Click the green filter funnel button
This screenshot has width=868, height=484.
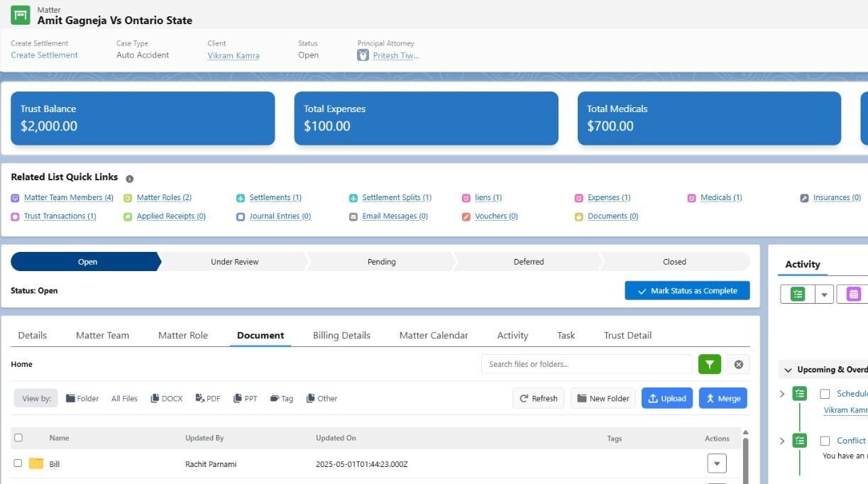pos(710,364)
